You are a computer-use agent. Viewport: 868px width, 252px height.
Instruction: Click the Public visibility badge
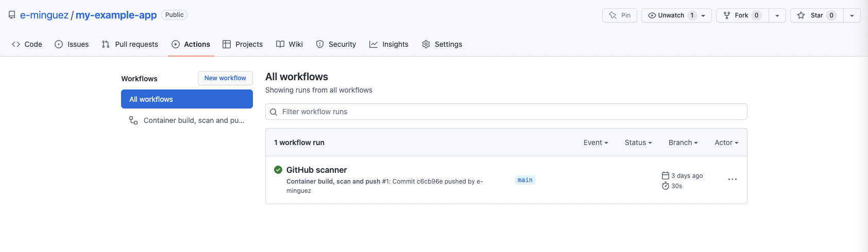[175, 15]
